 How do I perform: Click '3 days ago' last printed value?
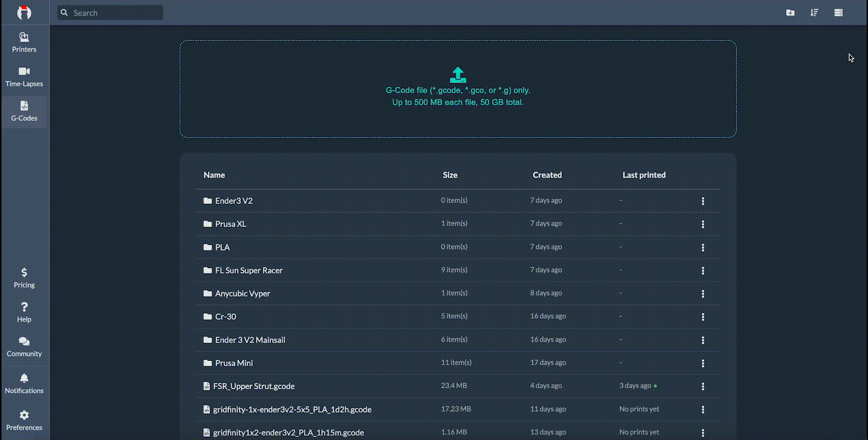tap(635, 386)
